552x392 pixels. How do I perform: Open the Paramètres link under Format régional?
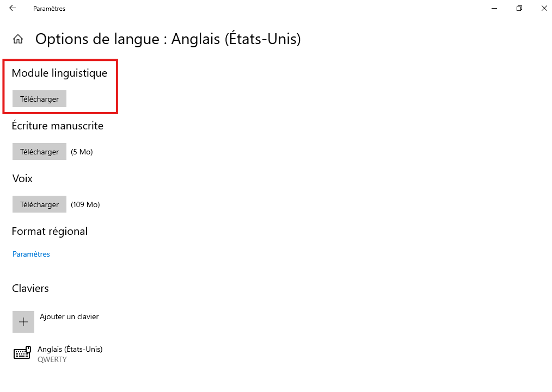(x=31, y=254)
